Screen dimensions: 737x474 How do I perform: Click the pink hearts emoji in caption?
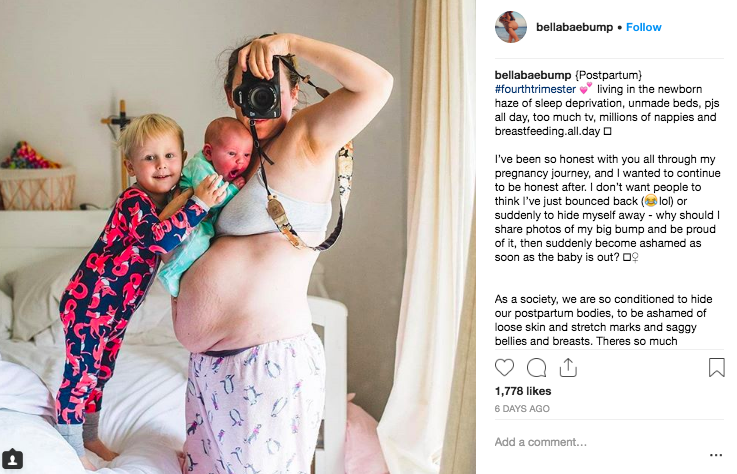click(x=586, y=88)
